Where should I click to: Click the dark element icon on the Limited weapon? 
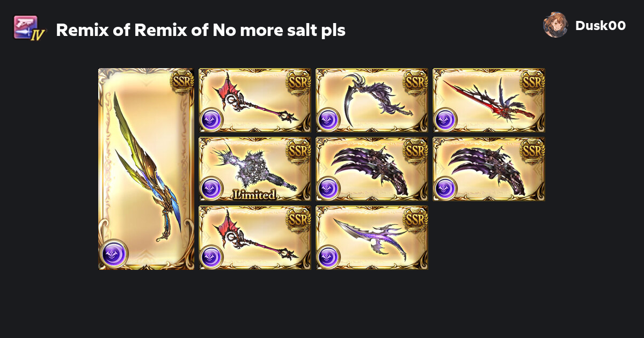click(211, 188)
